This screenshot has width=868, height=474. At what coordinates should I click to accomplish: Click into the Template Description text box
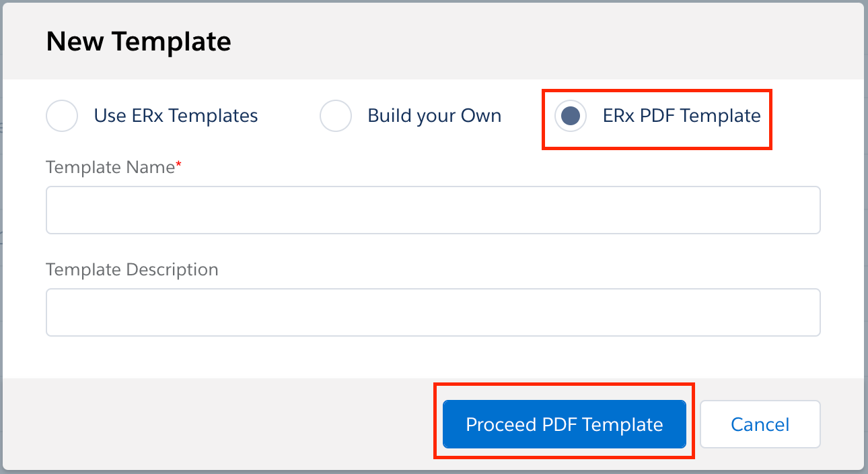[433, 312]
